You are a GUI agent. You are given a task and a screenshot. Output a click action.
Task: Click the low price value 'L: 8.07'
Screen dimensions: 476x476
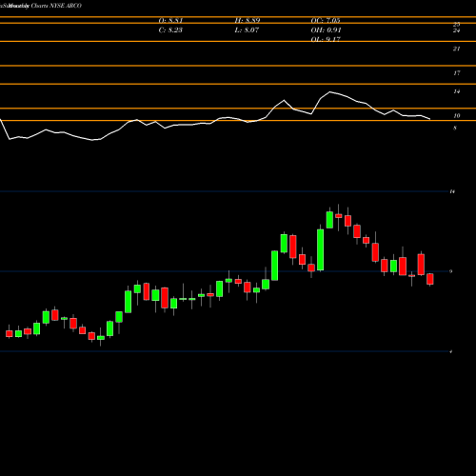pos(247,30)
